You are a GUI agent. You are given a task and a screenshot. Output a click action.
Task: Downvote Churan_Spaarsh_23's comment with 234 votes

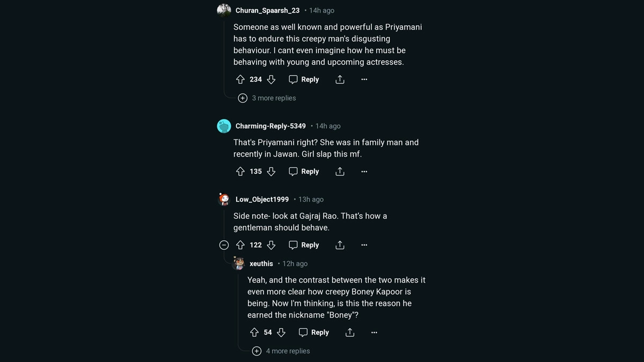click(271, 79)
